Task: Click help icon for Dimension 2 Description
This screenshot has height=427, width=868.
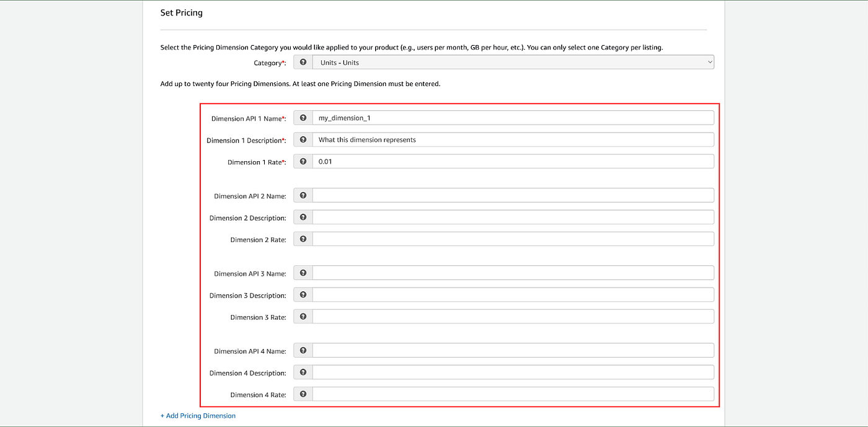Action: coord(303,217)
